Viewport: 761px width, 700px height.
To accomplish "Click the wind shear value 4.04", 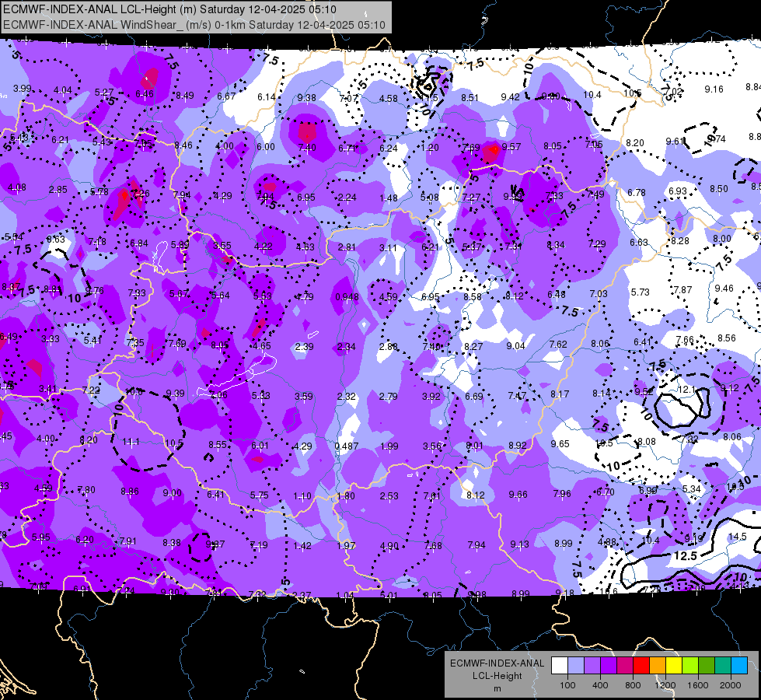I will click(63, 90).
